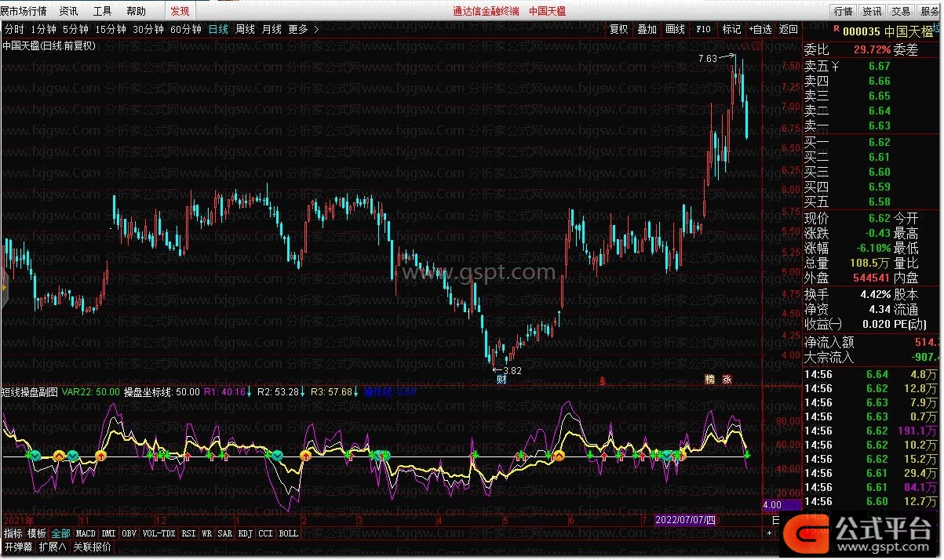This screenshot has width=944, height=560.
Task: Expand 更多 period options
Action: [x=304, y=29]
